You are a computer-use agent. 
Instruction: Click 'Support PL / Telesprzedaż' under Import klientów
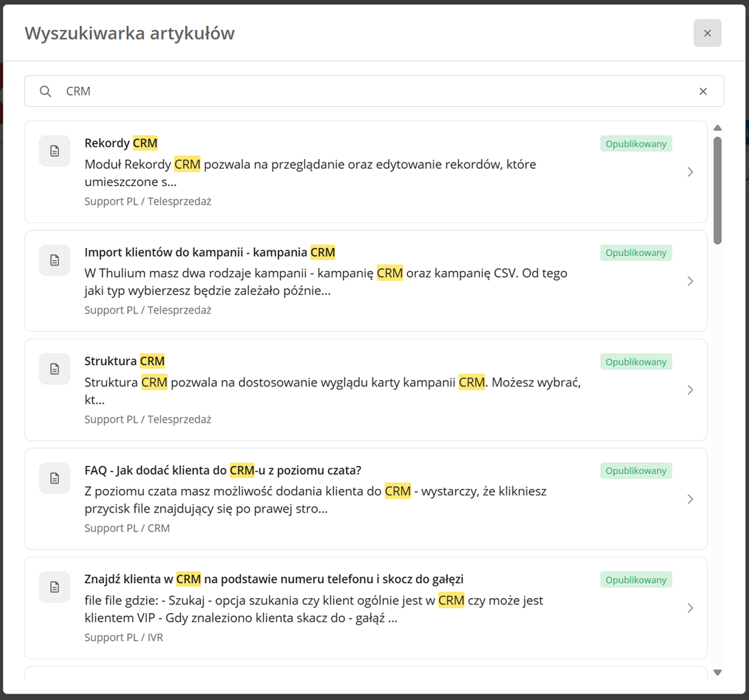coord(148,310)
